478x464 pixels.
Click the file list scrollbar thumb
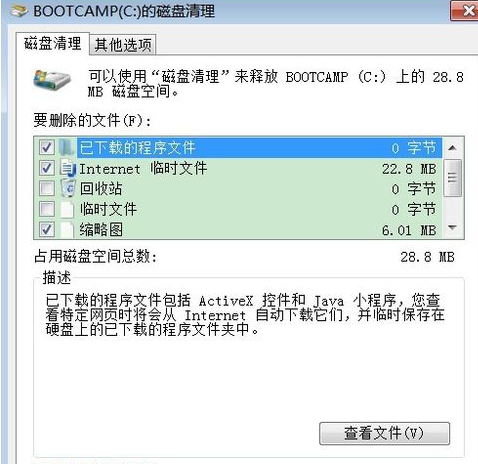coord(453,178)
